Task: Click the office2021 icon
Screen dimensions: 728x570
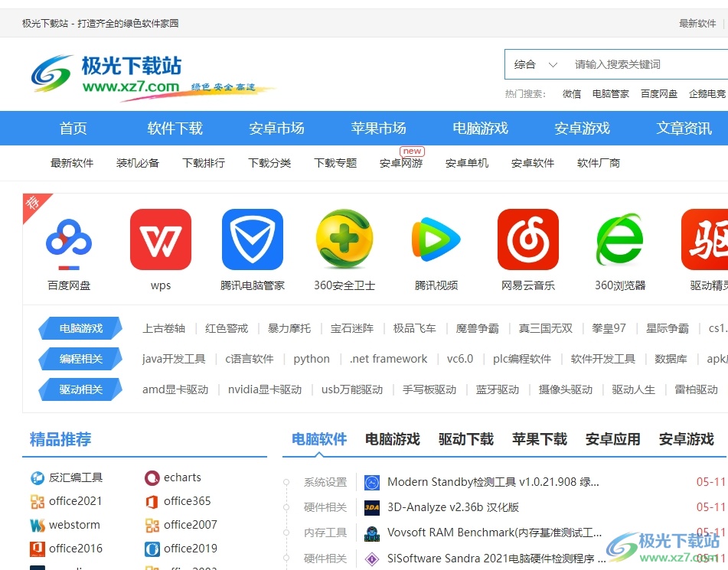Action: [38, 501]
